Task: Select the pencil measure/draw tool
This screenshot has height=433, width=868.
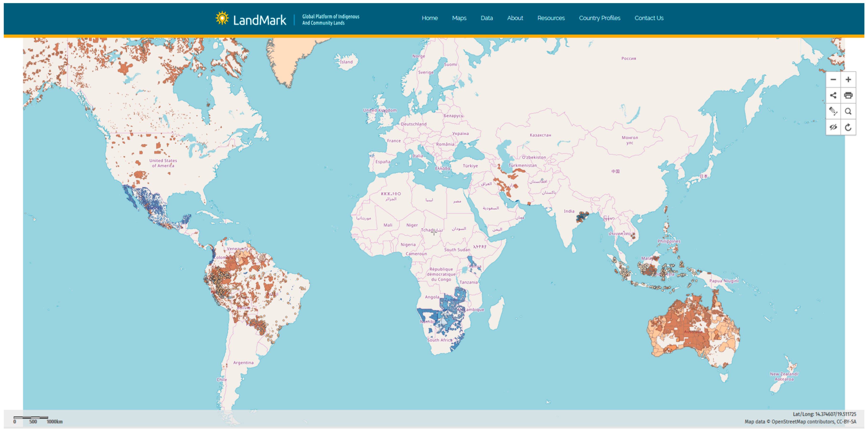Action: pos(833,111)
